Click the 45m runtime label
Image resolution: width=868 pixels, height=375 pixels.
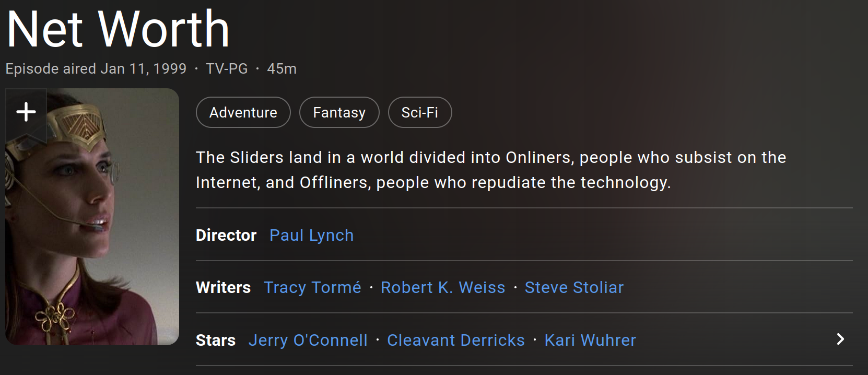tap(281, 68)
